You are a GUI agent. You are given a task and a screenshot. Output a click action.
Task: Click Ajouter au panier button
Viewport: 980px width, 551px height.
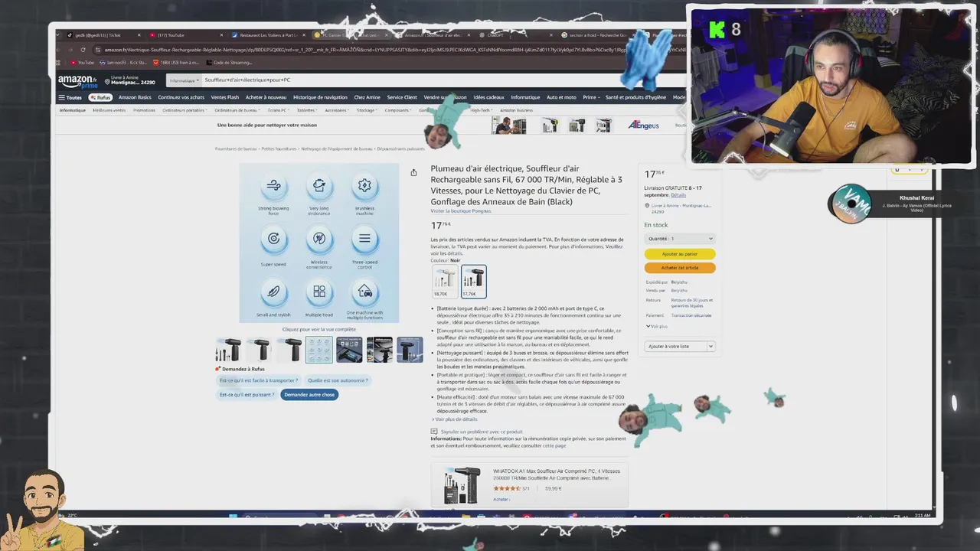tap(680, 253)
